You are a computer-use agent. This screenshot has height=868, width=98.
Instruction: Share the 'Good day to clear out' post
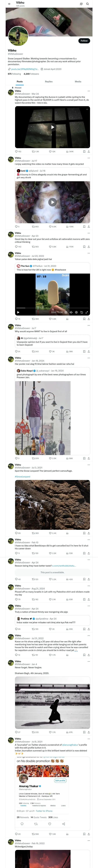[89, 247]
